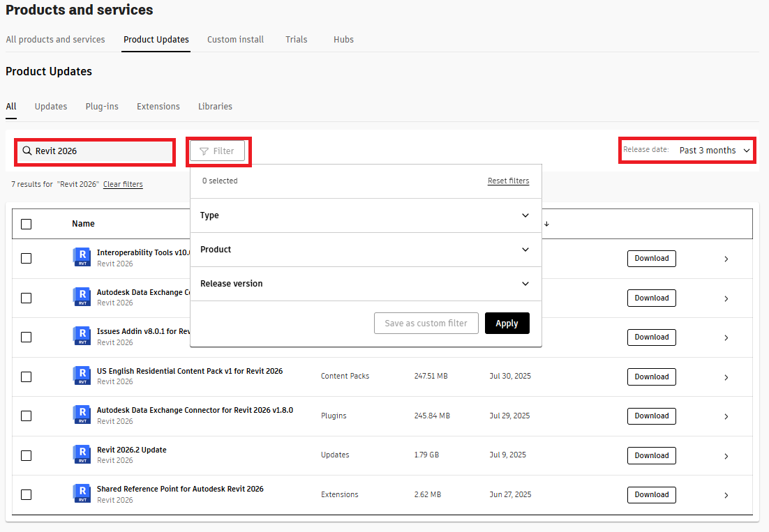Viewport: 769px width, 532px height.
Task: Check the checkbox for Revit 2026.2 Update
Action: pyautogui.click(x=26, y=454)
